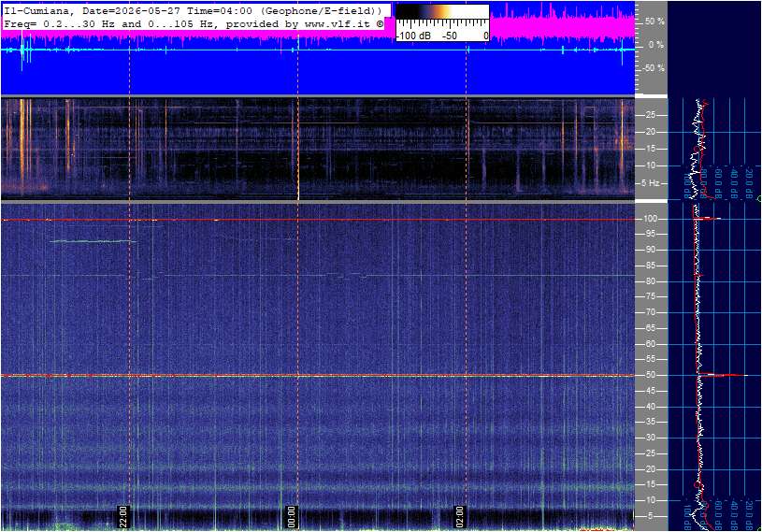Image resolution: width=762 pixels, height=532 pixels.
Task: Click the "5 Hz" geophone axis label
Action: (650, 183)
